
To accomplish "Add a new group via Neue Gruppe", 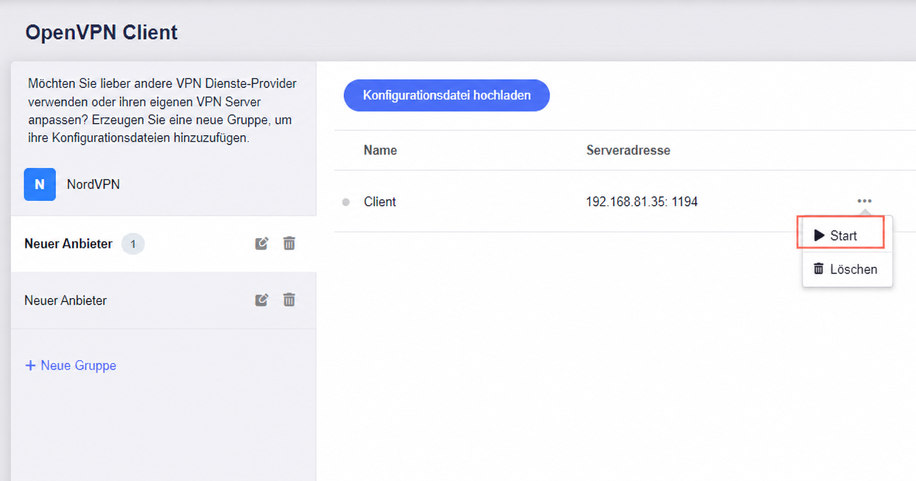I will pos(71,365).
